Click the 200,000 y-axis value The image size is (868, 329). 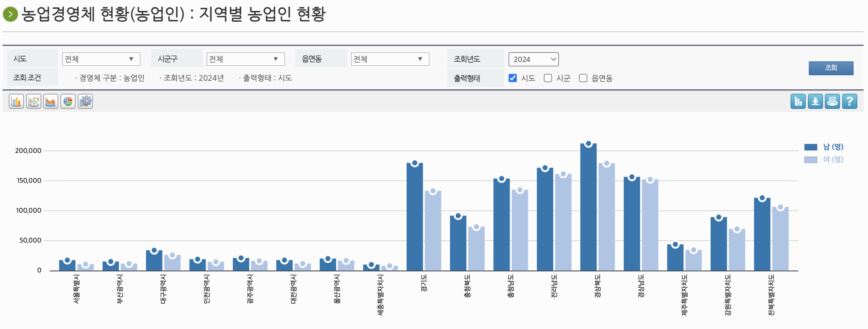[x=28, y=151]
